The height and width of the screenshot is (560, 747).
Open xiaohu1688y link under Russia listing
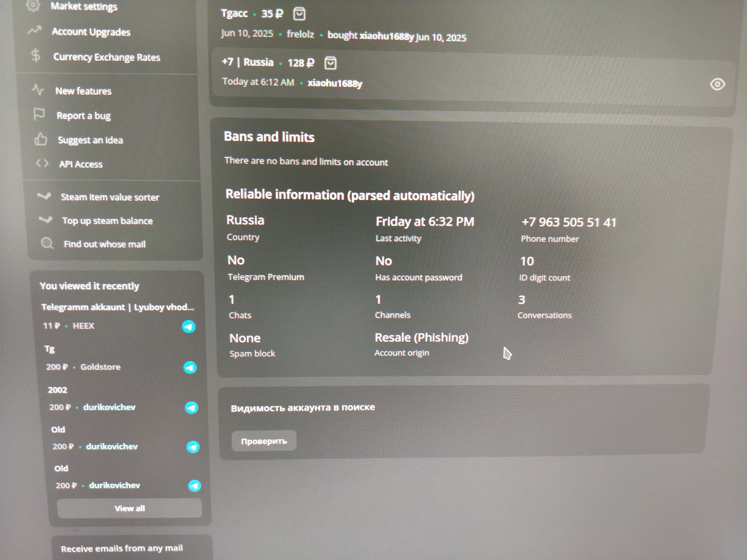pos(335,83)
